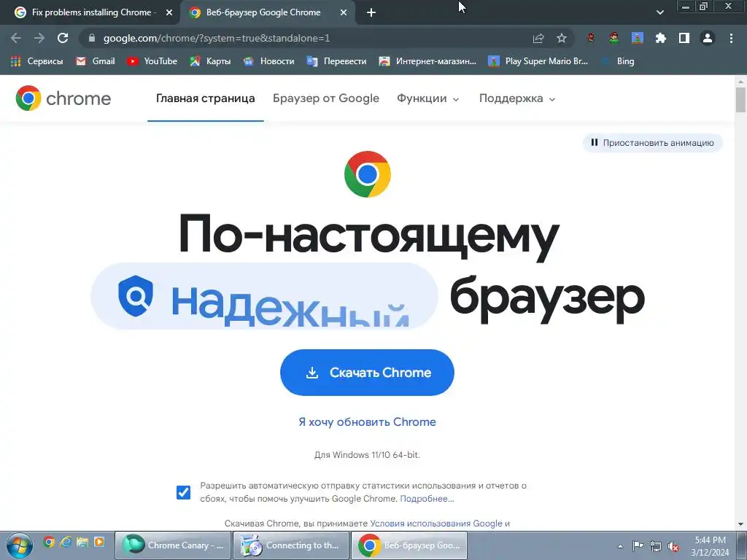Go back using the browser back arrow

[16, 38]
